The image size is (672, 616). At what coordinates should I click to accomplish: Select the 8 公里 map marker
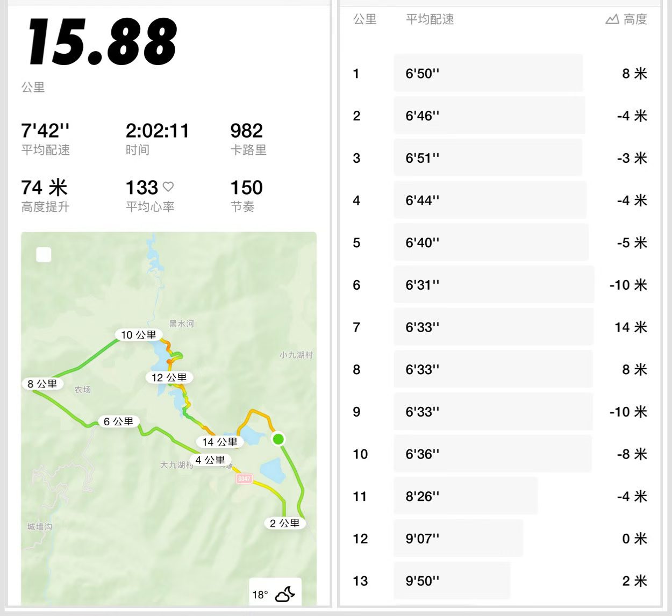42,384
